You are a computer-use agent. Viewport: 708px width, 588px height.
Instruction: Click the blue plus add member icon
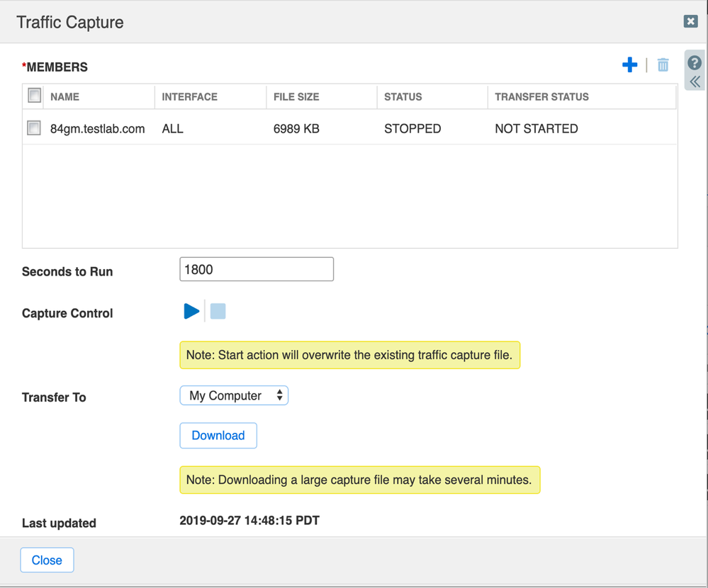pyautogui.click(x=629, y=65)
